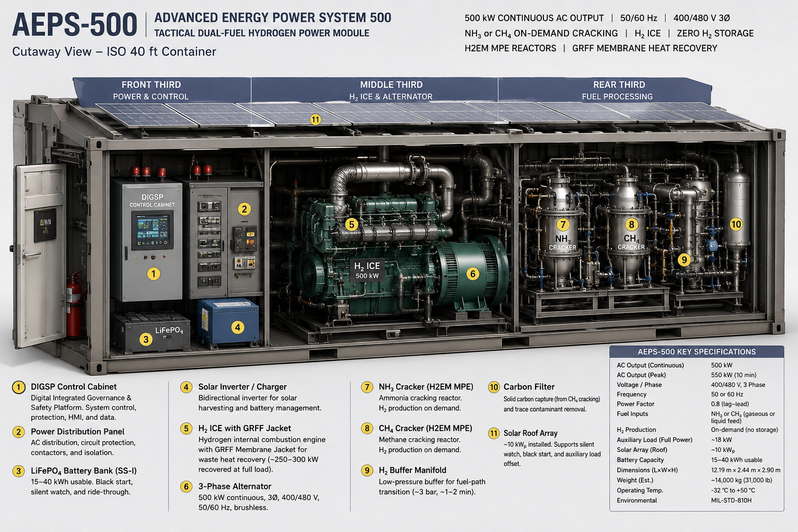Select legend badge 9 beside H2 Buffer Manifold
The height and width of the screenshot is (532, 798).
point(367,470)
